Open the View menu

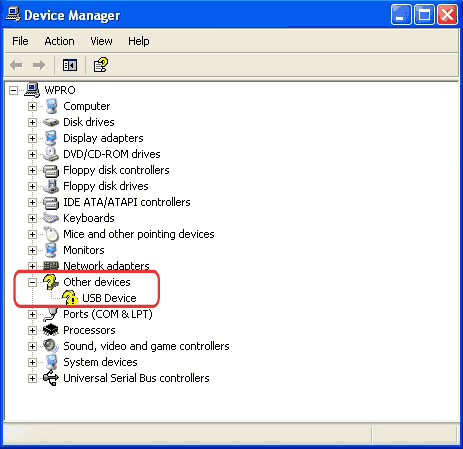tap(101, 41)
